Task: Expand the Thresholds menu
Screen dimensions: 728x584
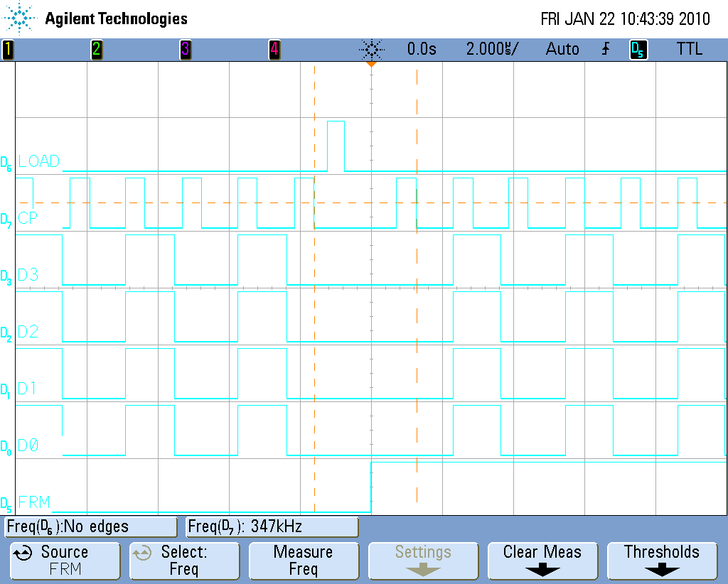Action: (x=662, y=561)
